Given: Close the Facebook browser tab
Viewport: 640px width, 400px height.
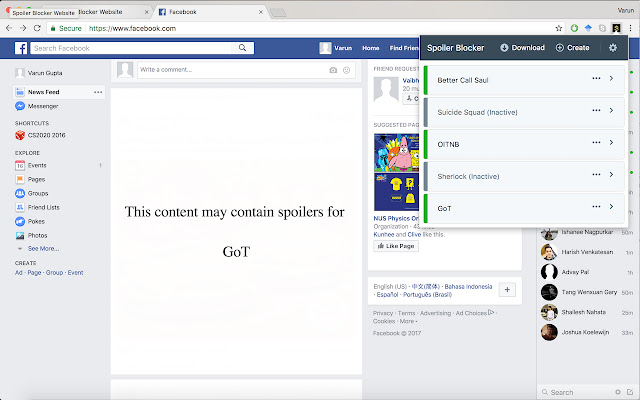Looking at the screenshot, I should [x=261, y=12].
